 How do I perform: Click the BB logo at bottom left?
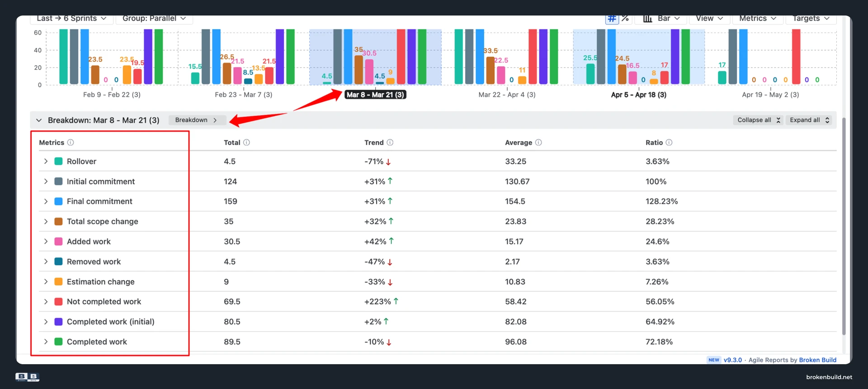click(28, 377)
